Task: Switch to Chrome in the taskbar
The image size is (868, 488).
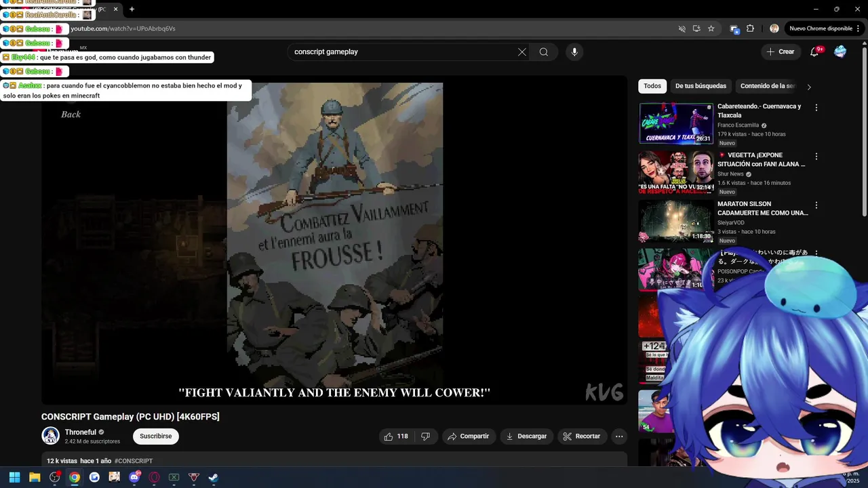Action: pyautogui.click(x=75, y=477)
